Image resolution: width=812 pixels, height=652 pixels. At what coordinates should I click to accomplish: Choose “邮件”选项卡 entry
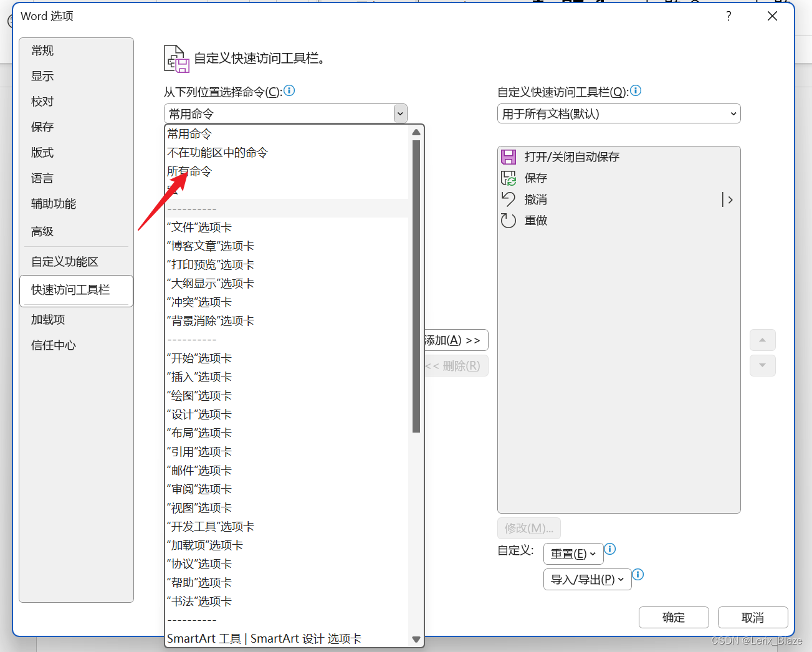tap(287, 471)
